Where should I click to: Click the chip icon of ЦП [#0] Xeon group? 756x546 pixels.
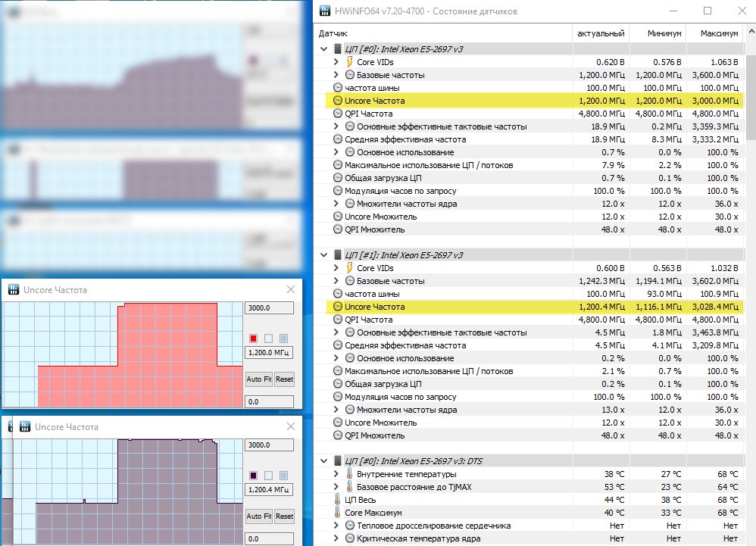pyautogui.click(x=338, y=49)
